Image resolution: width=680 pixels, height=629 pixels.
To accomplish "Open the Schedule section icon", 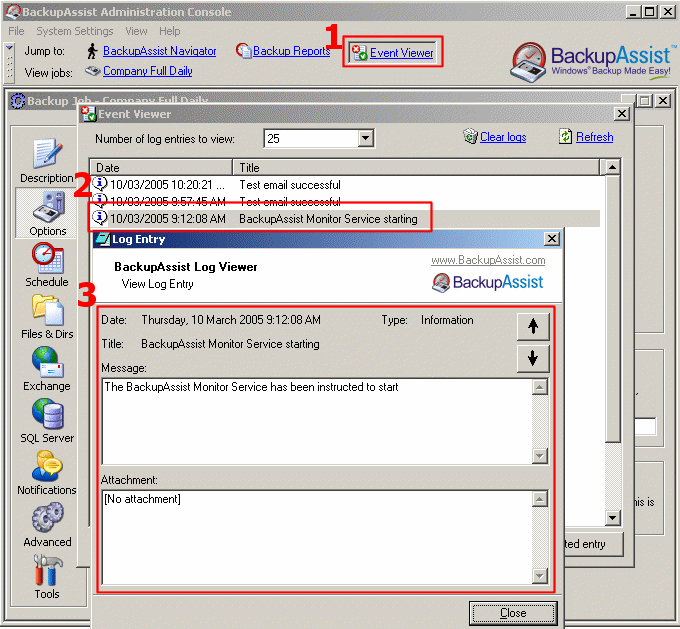I will click(x=47, y=258).
